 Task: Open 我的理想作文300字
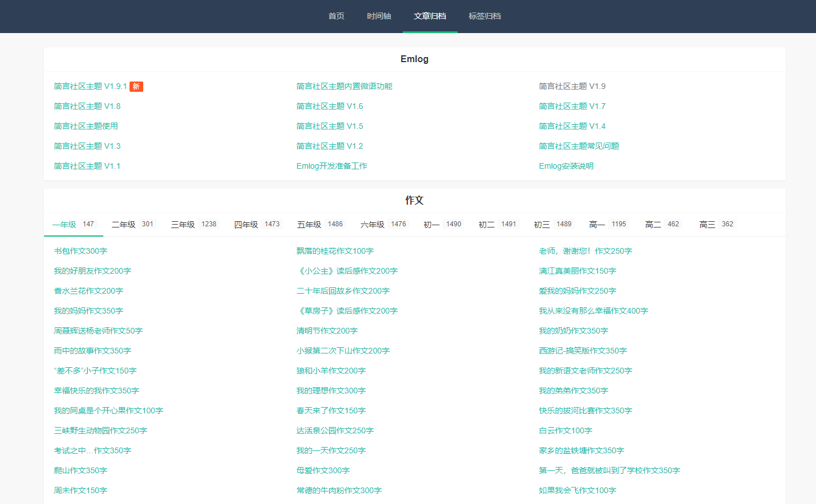click(331, 391)
